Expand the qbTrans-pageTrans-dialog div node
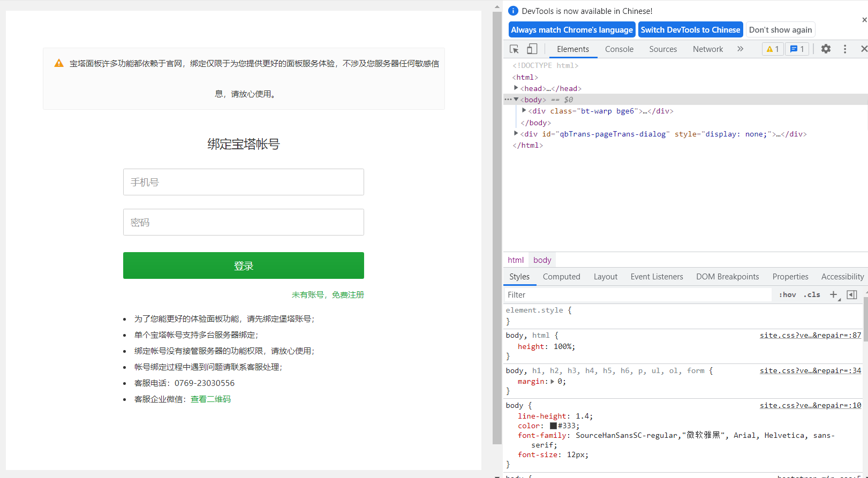This screenshot has width=868, height=478. tap(516, 133)
